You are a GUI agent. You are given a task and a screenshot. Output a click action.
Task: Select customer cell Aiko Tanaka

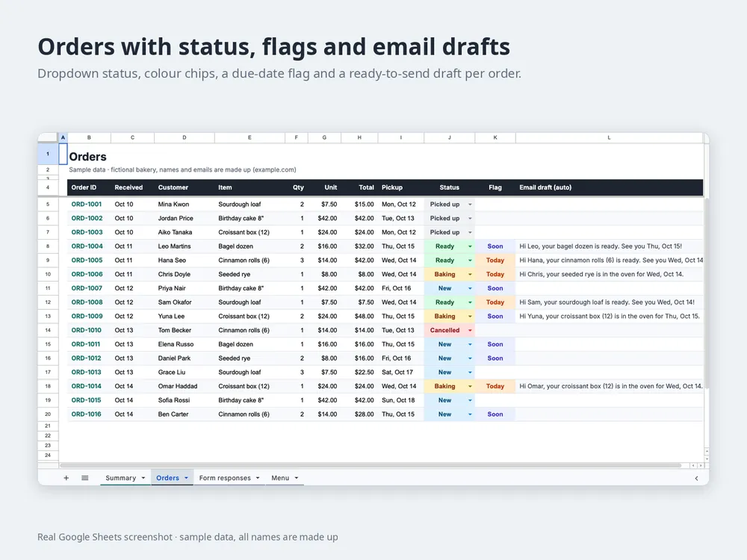[x=185, y=232]
